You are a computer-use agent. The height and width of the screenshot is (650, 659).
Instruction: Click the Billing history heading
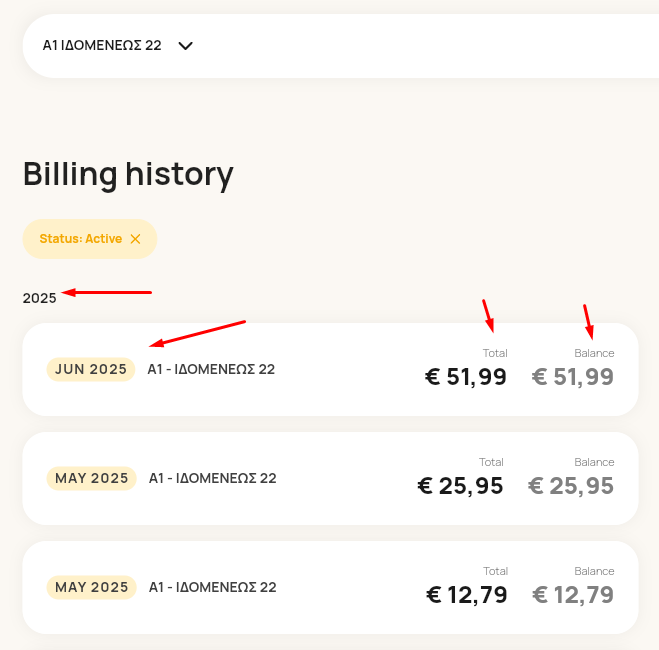tap(128, 174)
